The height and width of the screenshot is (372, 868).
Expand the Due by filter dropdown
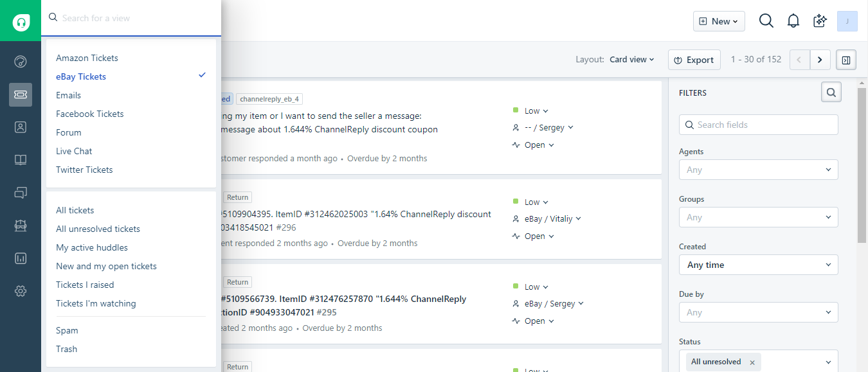(x=759, y=312)
